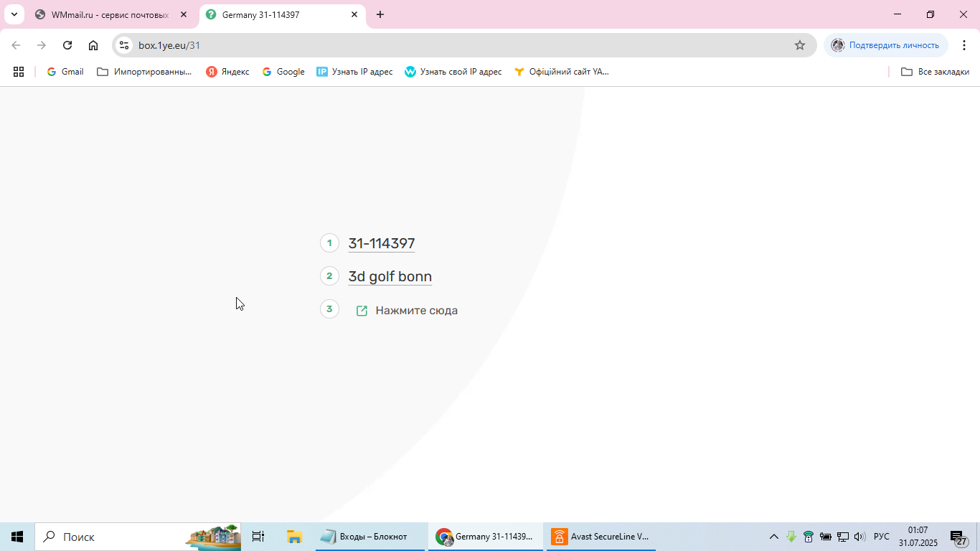Image resolution: width=980 pixels, height=551 pixels.
Task: Click the green download arrow tray icon
Action: [791, 537]
